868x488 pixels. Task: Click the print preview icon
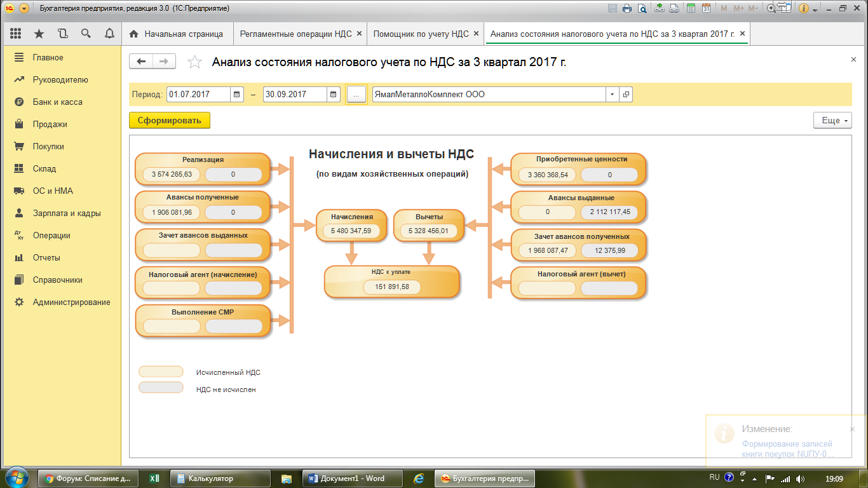tap(642, 9)
